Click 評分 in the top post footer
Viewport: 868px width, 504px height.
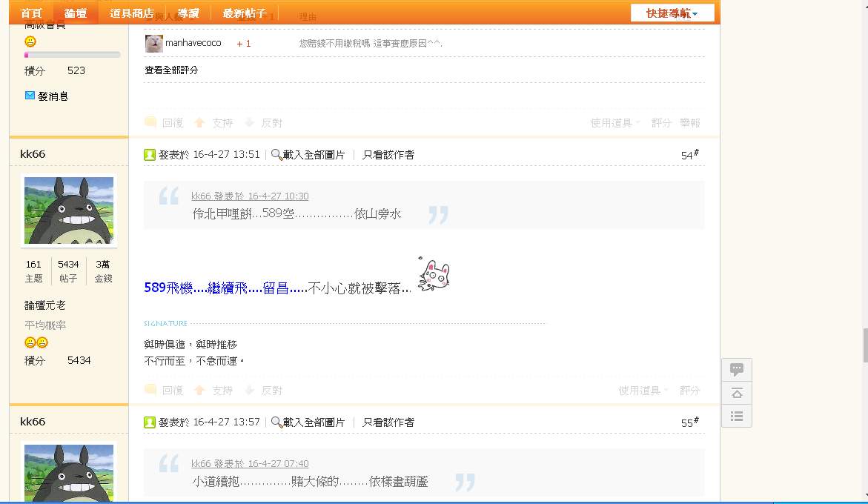tap(661, 123)
